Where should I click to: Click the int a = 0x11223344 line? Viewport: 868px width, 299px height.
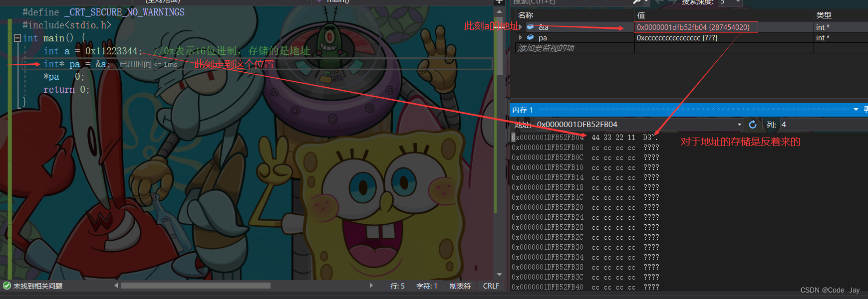93,51
